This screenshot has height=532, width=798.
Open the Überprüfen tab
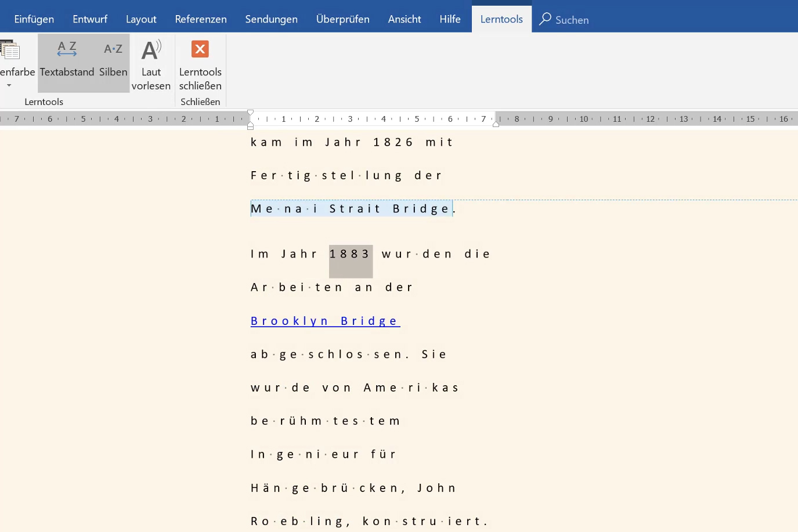tap(342, 19)
